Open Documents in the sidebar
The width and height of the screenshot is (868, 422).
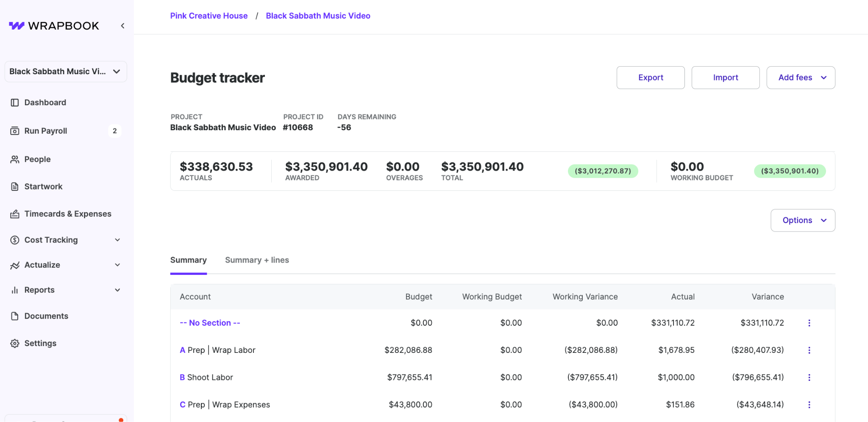[x=46, y=316]
